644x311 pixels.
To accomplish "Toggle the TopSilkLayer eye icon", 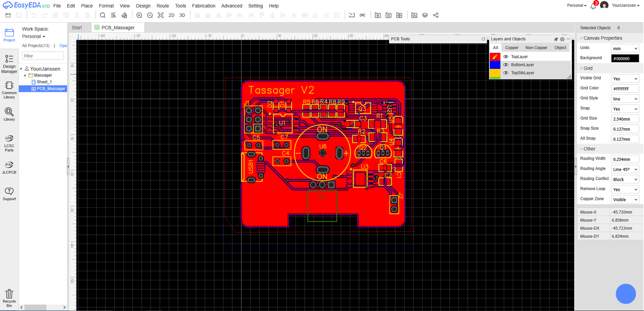I will coord(506,73).
